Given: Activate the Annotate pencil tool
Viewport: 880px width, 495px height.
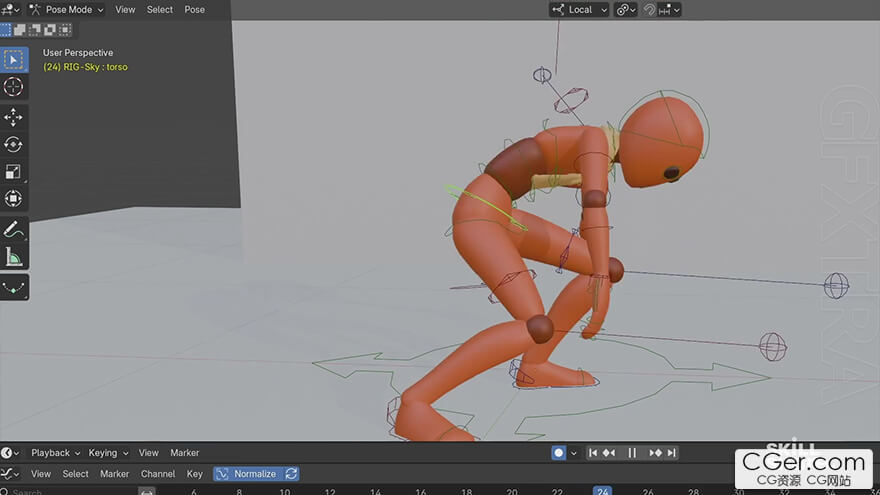Looking at the screenshot, I should [x=14, y=230].
